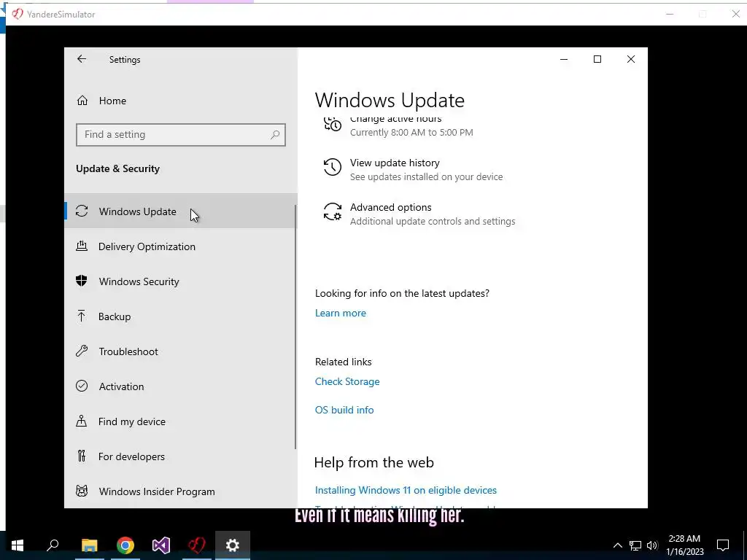
Task: Open Advanced options
Action: tap(419, 214)
